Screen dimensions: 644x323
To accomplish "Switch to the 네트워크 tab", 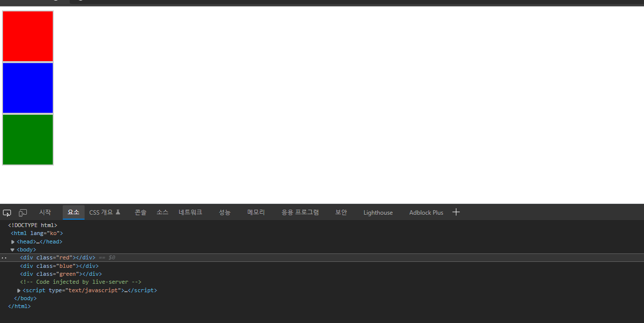I will (x=191, y=212).
